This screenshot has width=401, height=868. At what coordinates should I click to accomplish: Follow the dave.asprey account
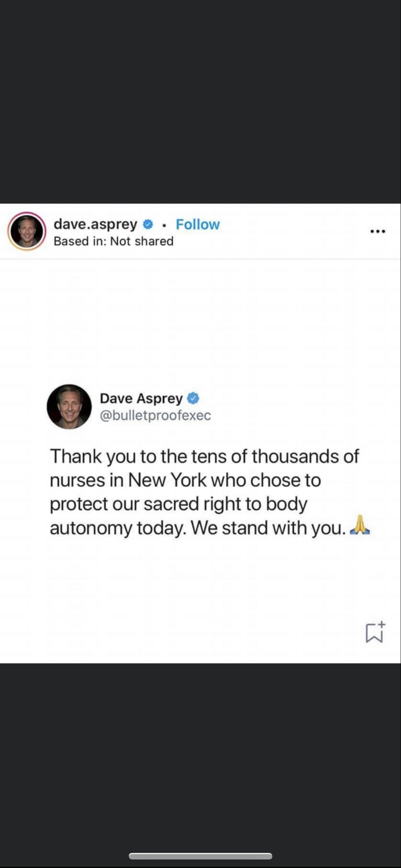[198, 224]
